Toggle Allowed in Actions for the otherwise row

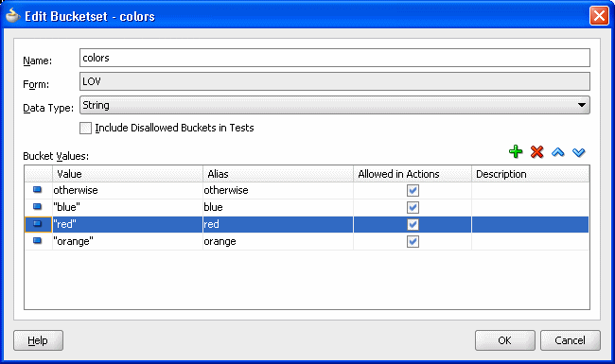point(413,190)
